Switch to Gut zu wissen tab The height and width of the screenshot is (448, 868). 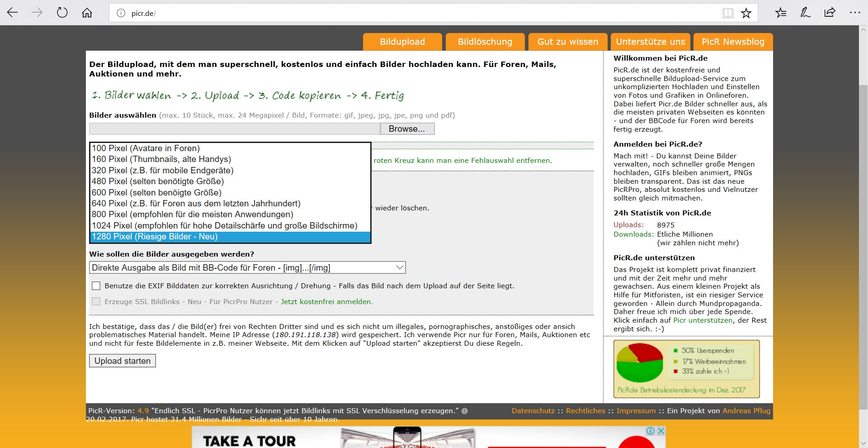coord(567,42)
